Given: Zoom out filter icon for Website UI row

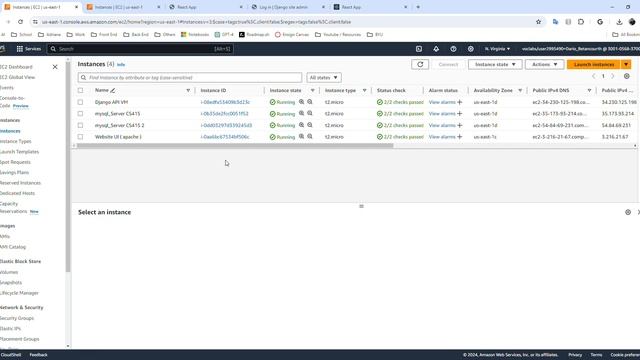Looking at the screenshot, I should [x=310, y=137].
